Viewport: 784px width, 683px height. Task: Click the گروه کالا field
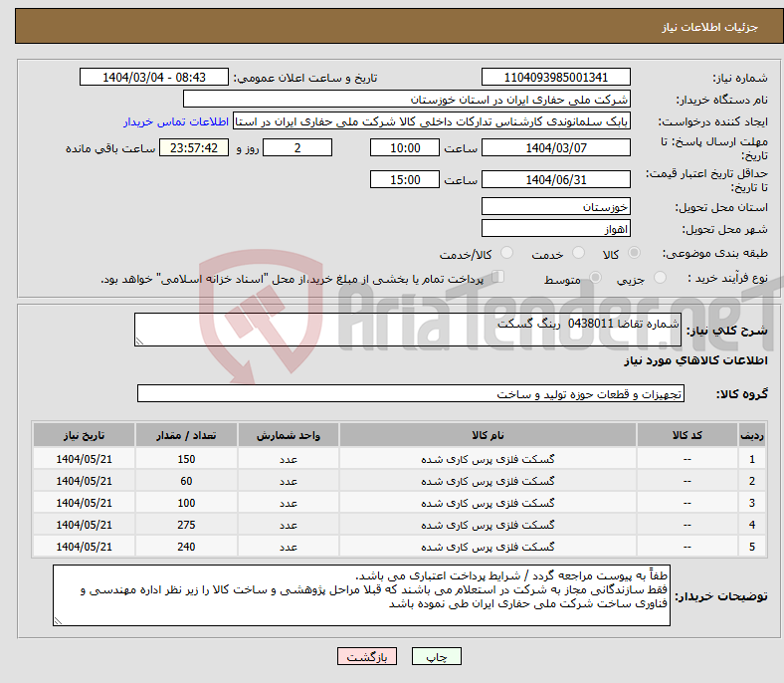[x=411, y=394]
